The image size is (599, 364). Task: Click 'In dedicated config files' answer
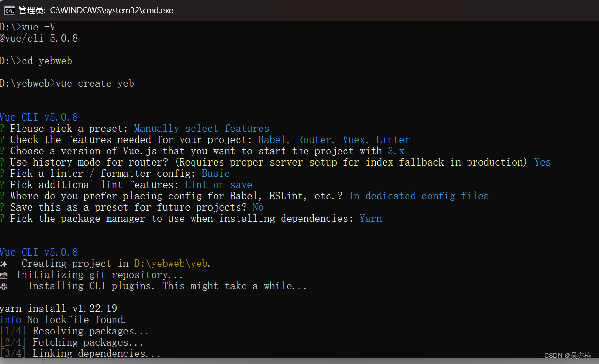coord(419,196)
